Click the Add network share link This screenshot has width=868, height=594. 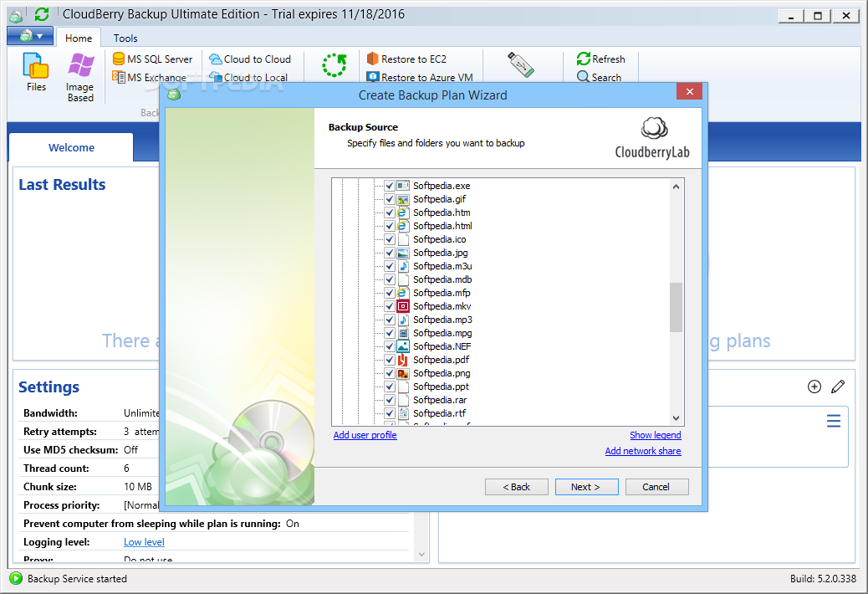coord(643,451)
